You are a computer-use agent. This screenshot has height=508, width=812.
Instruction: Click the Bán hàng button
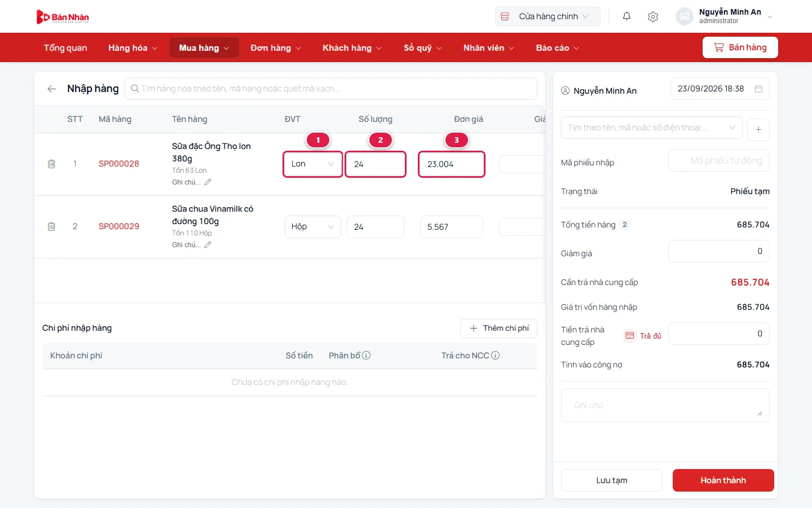(740, 47)
